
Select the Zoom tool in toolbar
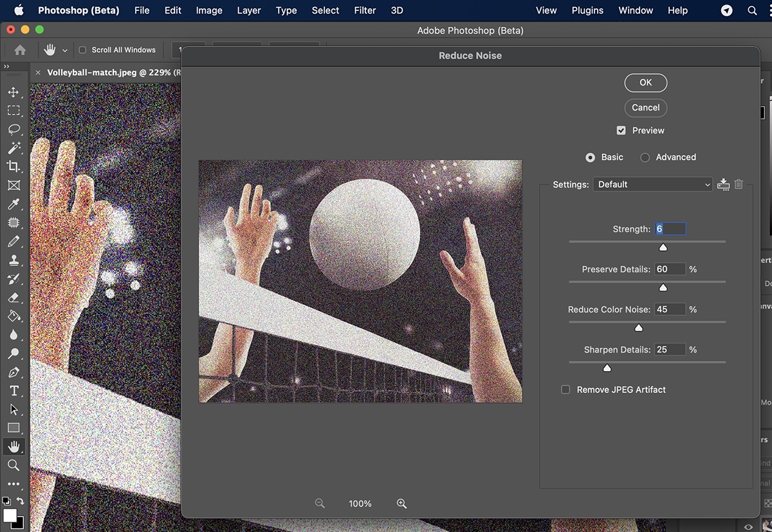pyautogui.click(x=14, y=465)
